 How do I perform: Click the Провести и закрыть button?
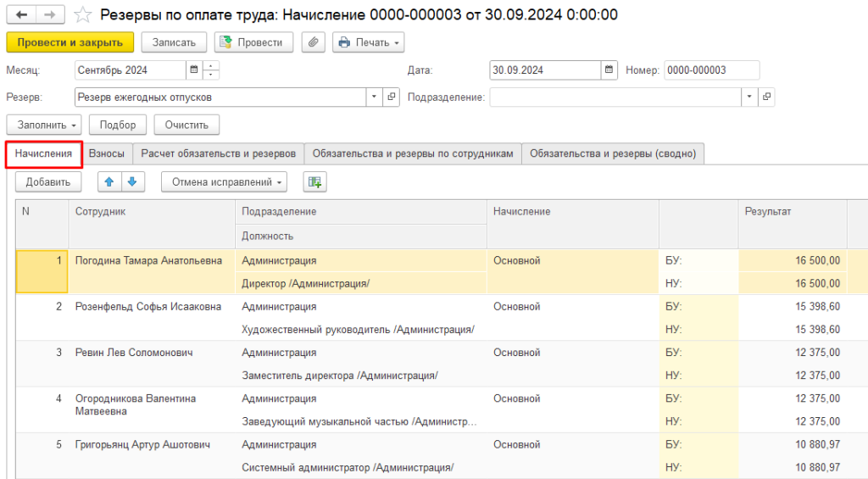pyautogui.click(x=70, y=42)
